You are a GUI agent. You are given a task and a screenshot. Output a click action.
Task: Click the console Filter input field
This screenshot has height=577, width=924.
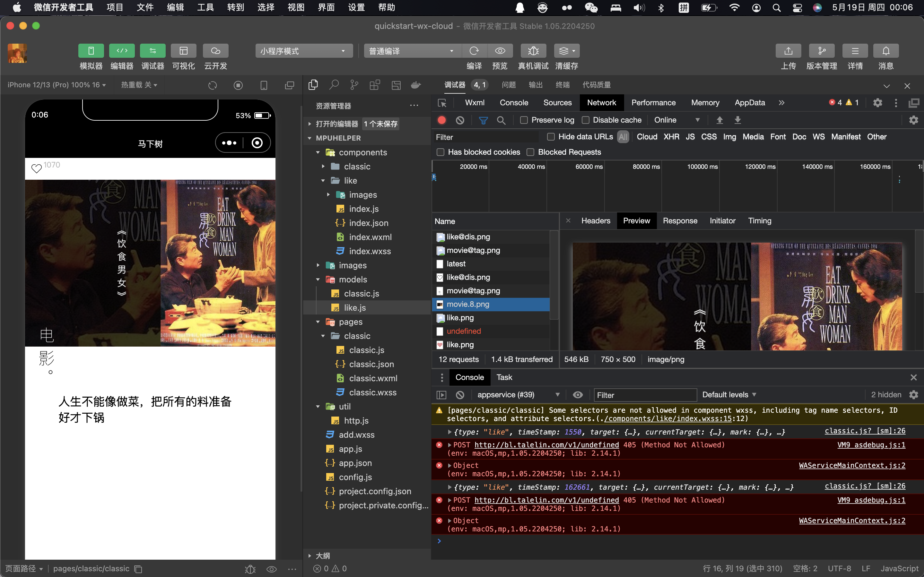click(645, 395)
